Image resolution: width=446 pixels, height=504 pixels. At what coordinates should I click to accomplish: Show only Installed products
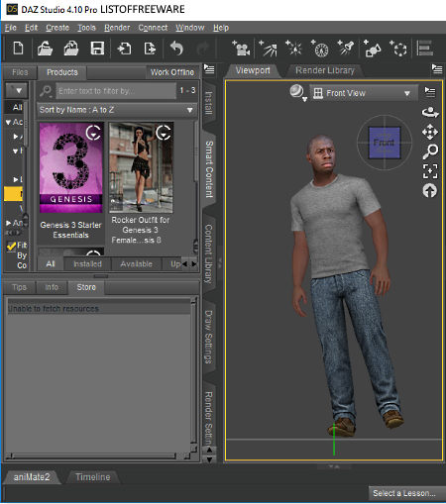pos(87,264)
